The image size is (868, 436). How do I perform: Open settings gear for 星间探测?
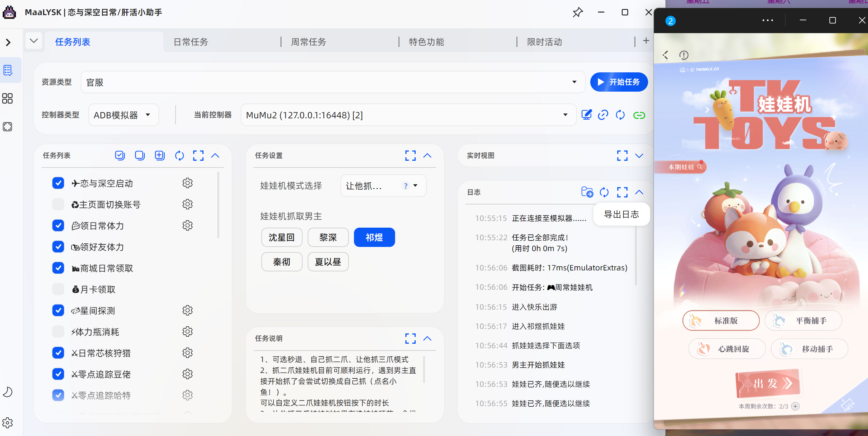[x=187, y=310]
